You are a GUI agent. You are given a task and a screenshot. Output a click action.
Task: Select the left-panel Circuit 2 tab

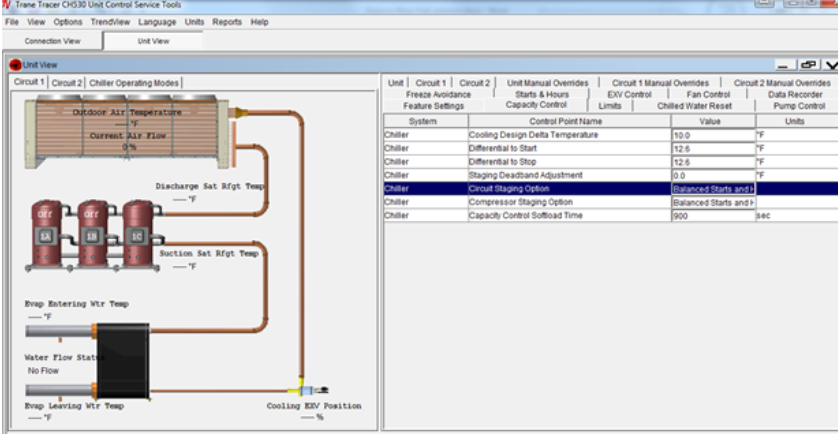tap(67, 83)
